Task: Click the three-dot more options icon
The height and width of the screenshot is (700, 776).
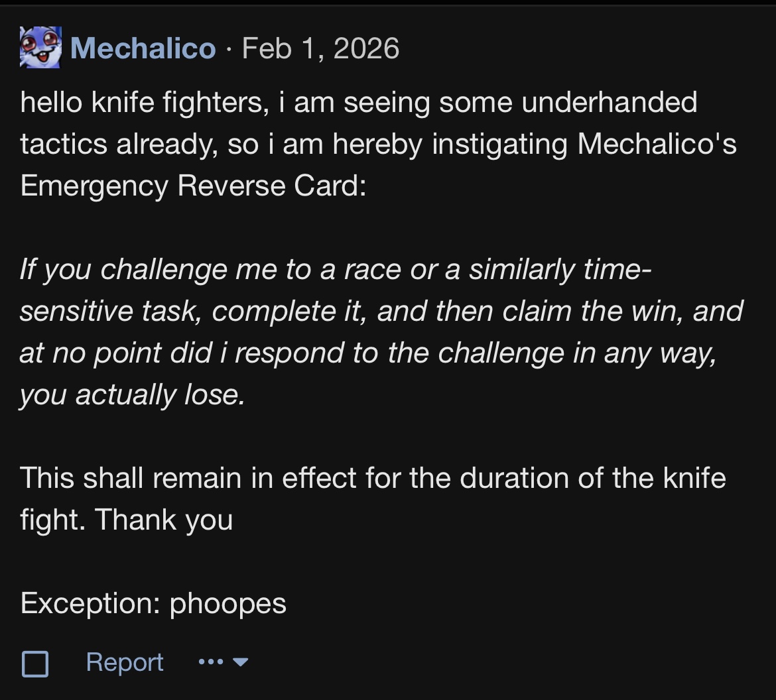Action: pyautogui.click(x=211, y=662)
